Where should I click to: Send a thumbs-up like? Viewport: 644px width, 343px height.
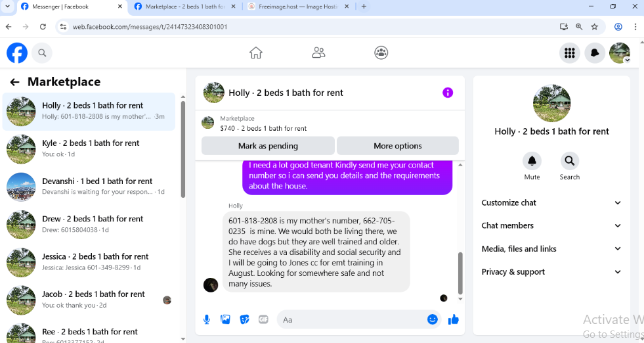click(454, 319)
